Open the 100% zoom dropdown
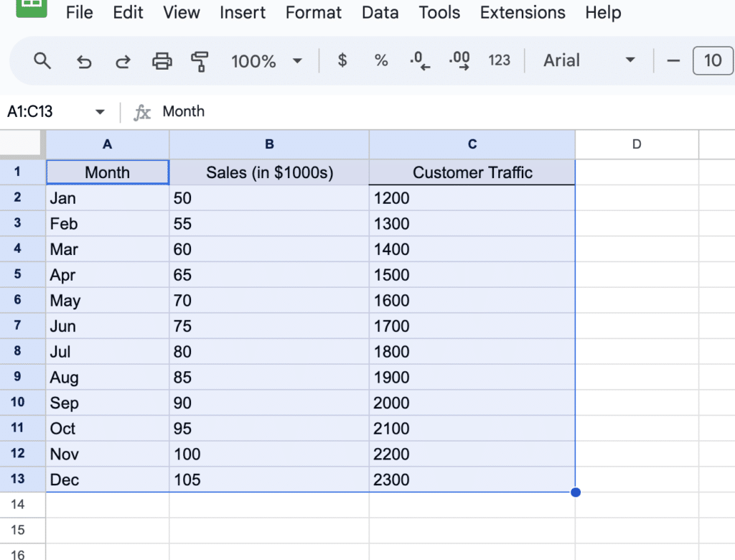This screenshot has height=560, width=735. (266, 61)
